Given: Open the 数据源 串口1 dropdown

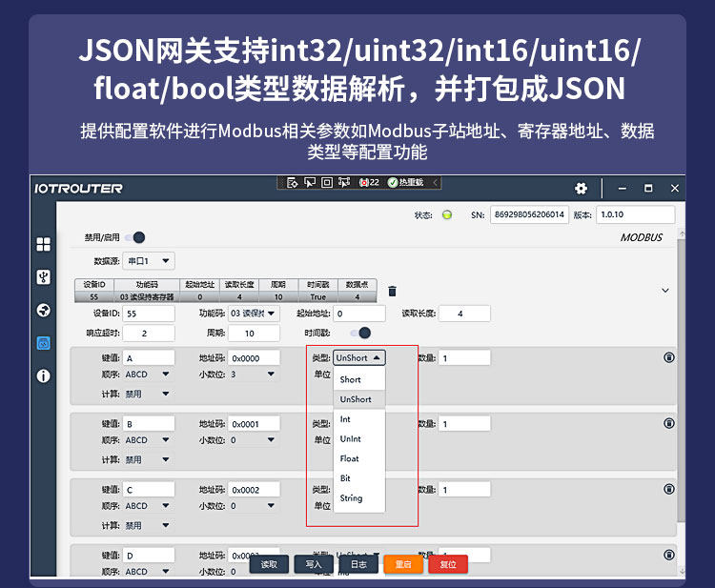Looking at the screenshot, I should click(149, 261).
